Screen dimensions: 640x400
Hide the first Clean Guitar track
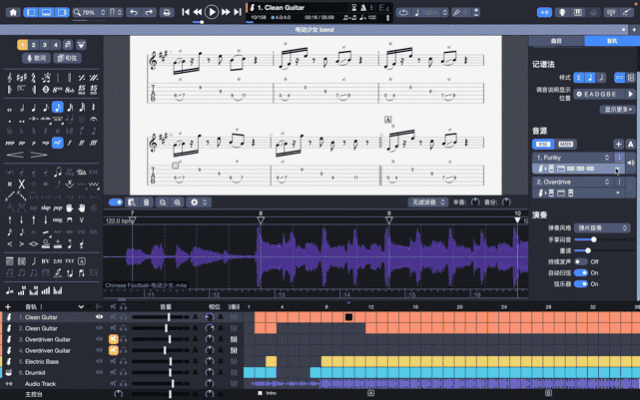tap(99, 317)
